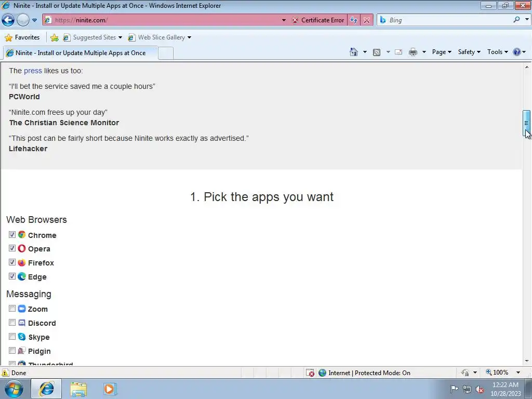This screenshot has width=532, height=399.
Task: Click the Compatibility View refresh icon
Action: tap(353, 20)
